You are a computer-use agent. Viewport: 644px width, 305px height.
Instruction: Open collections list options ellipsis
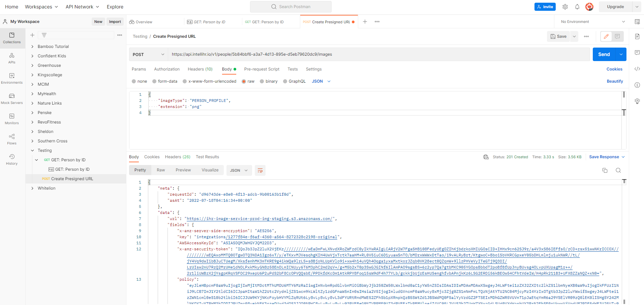(120, 35)
